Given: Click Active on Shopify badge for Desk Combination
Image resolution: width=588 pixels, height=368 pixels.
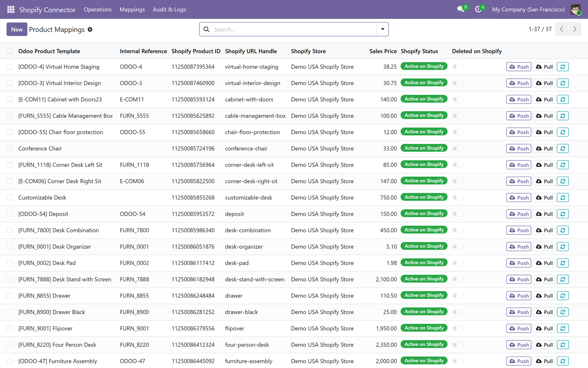Looking at the screenshot, I should point(424,230).
